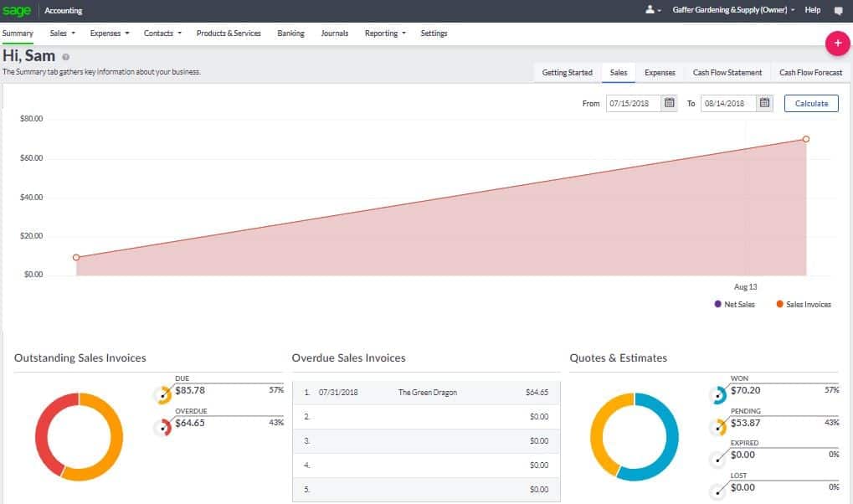Click the DUE amount $85.78
Image resolution: width=853 pixels, height=504 pixels.
click(x=190, y=390)
